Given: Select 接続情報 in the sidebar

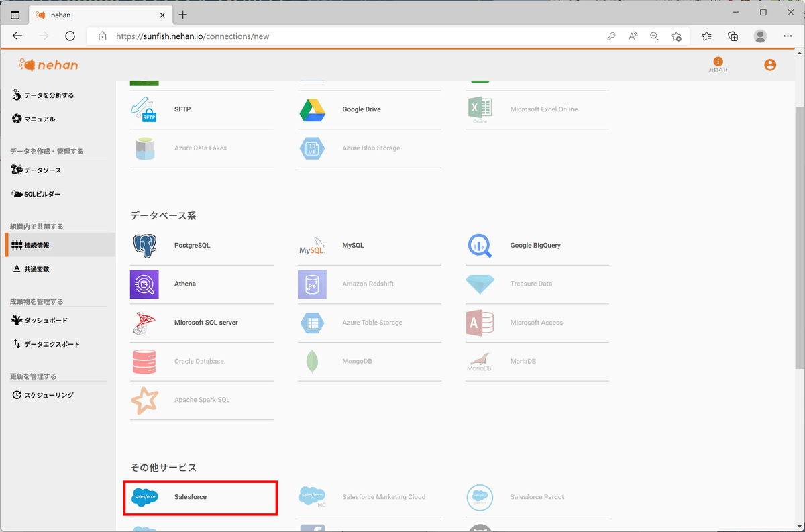Looking at the screenshot, I should [60, 245].
